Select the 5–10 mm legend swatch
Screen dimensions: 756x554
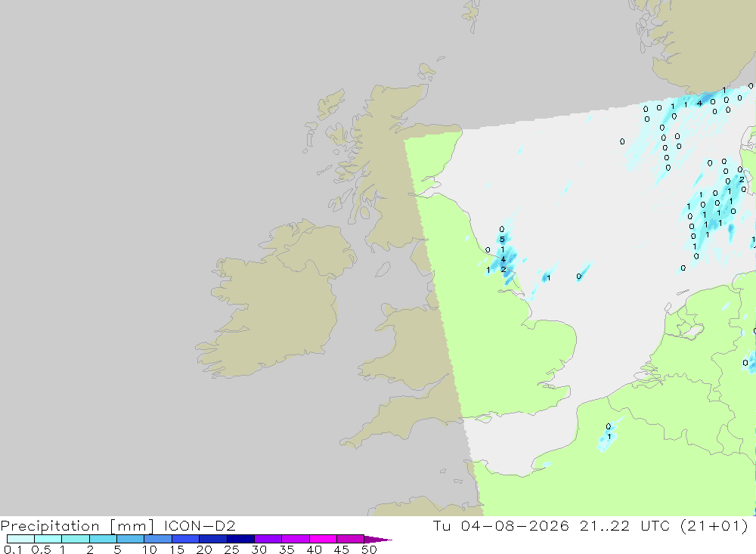tap(131, 539)
